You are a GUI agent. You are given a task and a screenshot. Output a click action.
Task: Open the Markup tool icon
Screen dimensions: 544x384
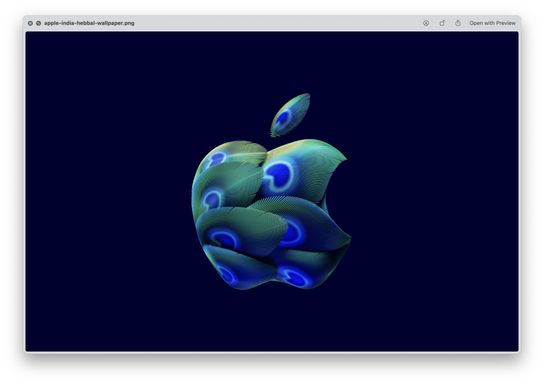click(x=426, y=23)
